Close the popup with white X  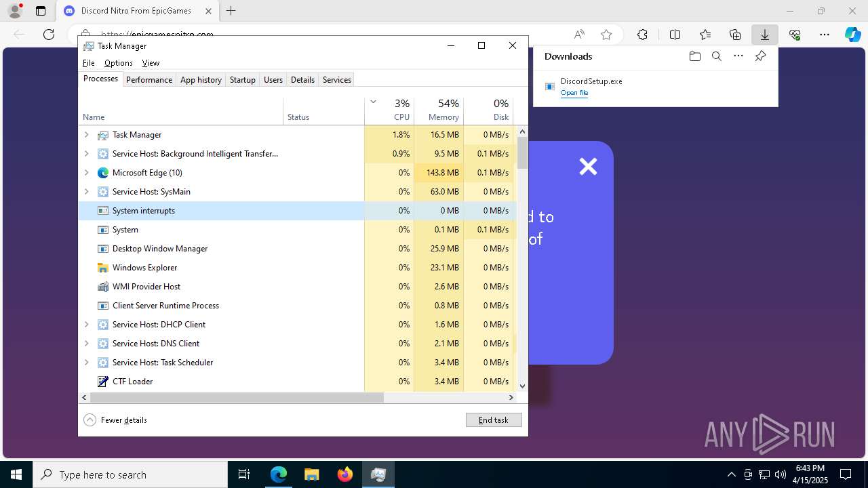588,166
